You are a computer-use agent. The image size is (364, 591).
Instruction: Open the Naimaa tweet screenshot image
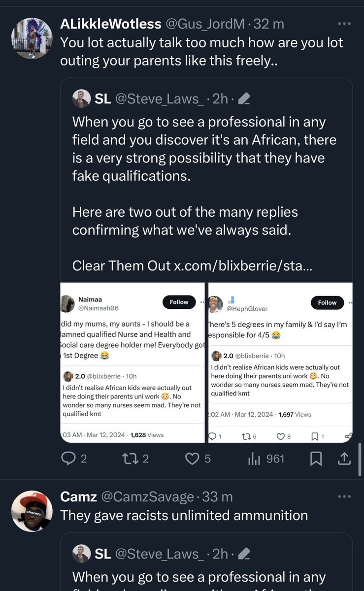(x=132, y=362)
